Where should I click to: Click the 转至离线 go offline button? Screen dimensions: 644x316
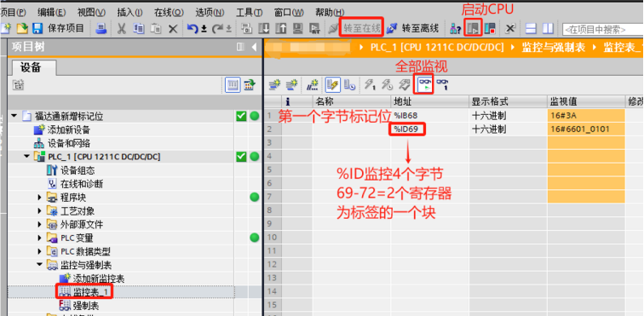click(413, 28)
